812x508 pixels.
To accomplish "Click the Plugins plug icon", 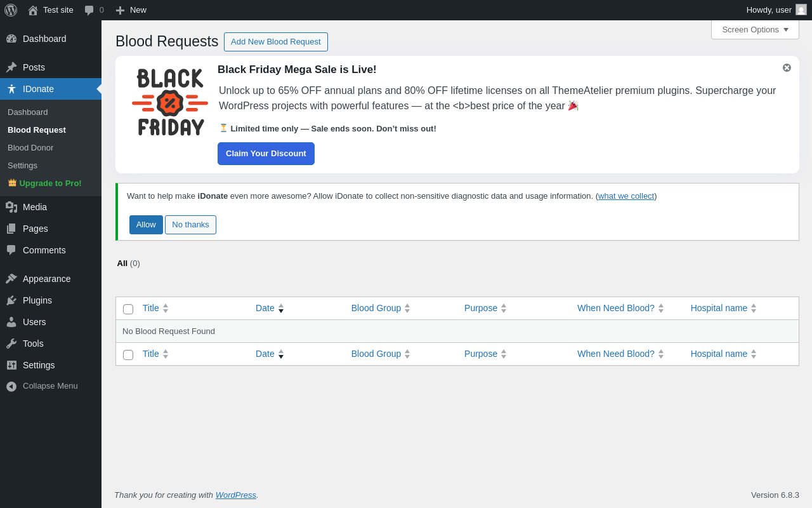I will 11,300.
